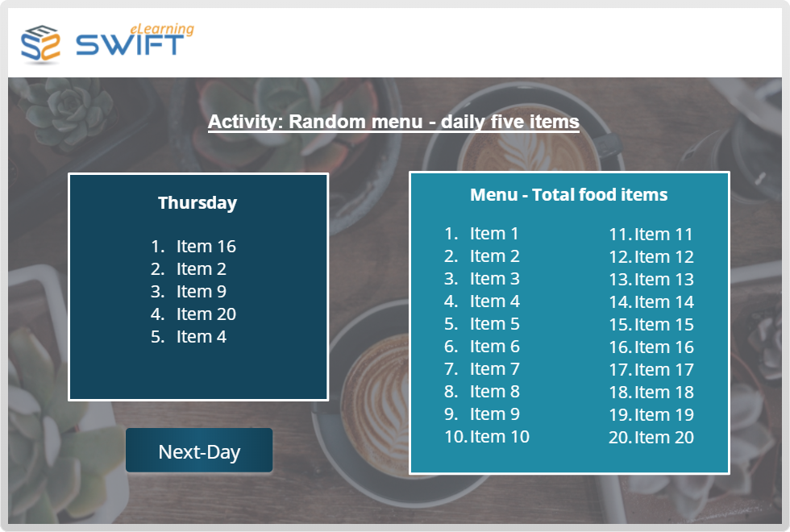Click the Next-Day button
The height and width of the screenshot is (532, 790).
(199, 451)
